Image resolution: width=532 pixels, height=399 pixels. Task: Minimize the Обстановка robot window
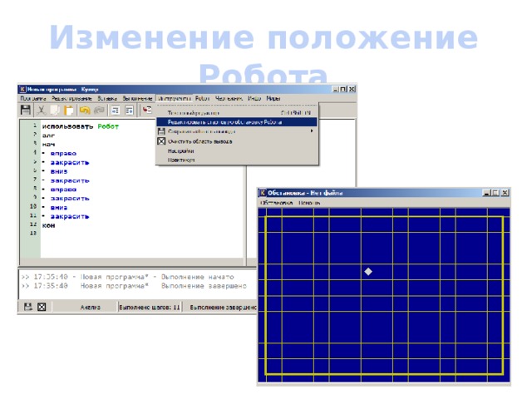coord(486,193)
